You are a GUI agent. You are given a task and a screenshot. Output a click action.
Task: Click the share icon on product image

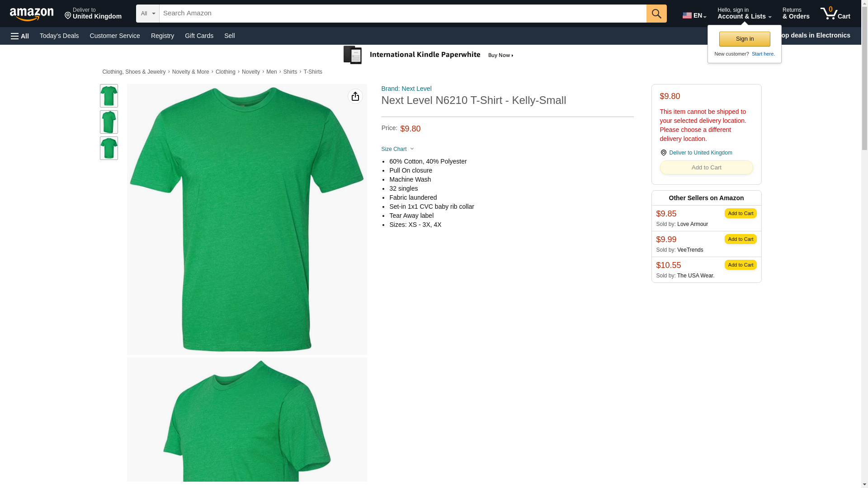[355, 96]
